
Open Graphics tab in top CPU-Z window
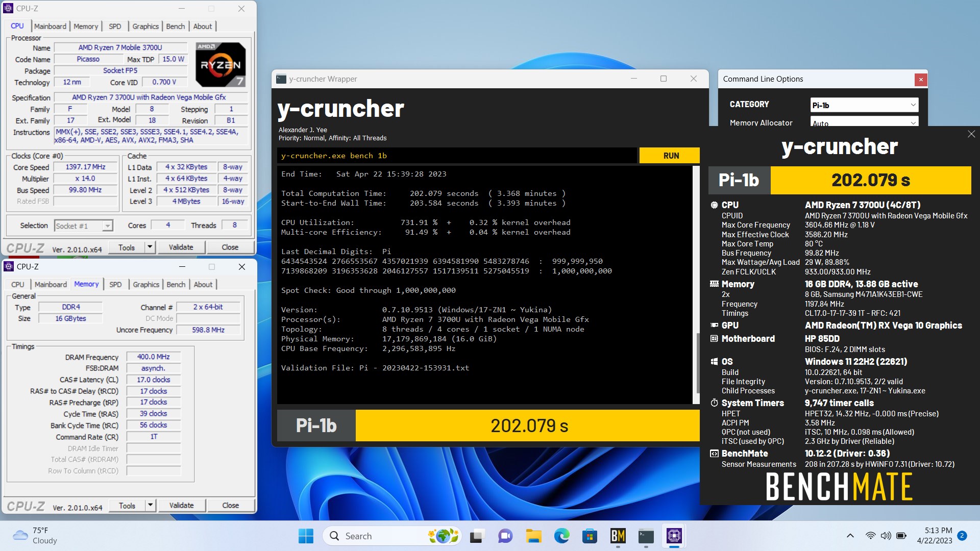[145, 26]
